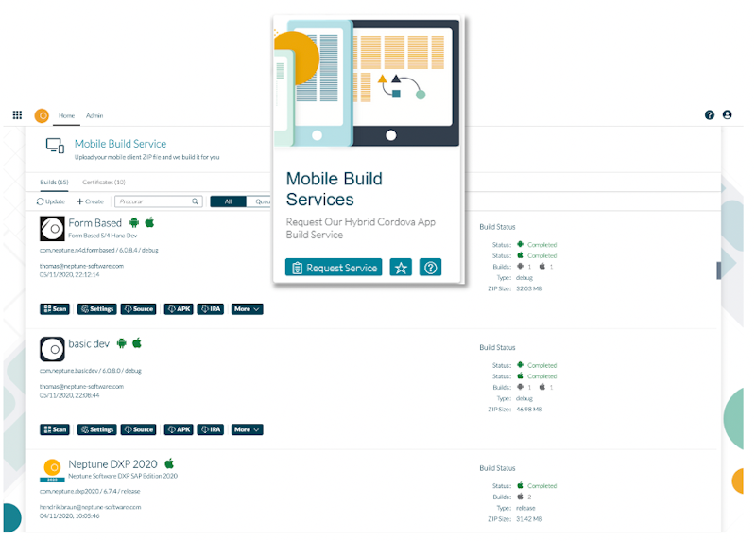
Task: Click the Android icon next to basic dev
Action: (x=122, y=342)
